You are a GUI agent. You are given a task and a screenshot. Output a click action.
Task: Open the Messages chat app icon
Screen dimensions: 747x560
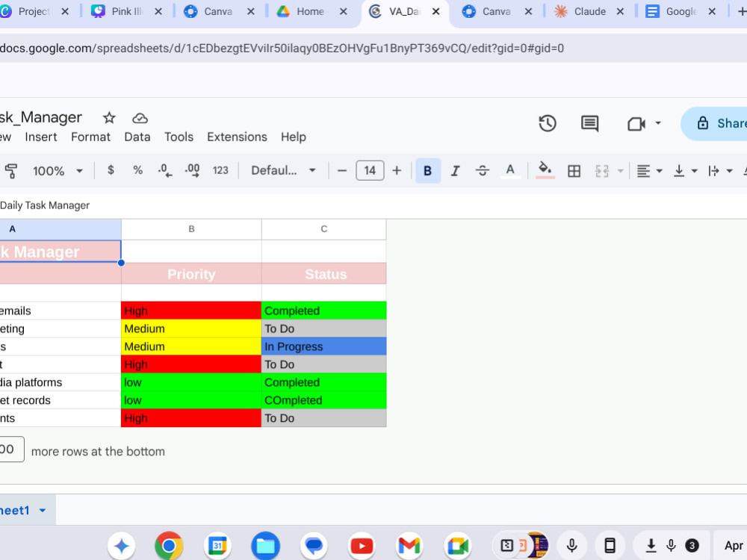tap(314, 546)
